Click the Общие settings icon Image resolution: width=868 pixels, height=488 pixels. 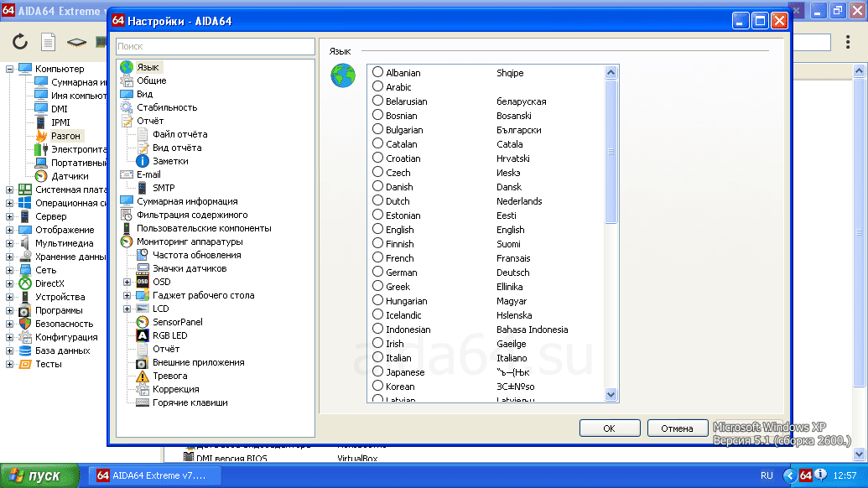click(127, 80)
